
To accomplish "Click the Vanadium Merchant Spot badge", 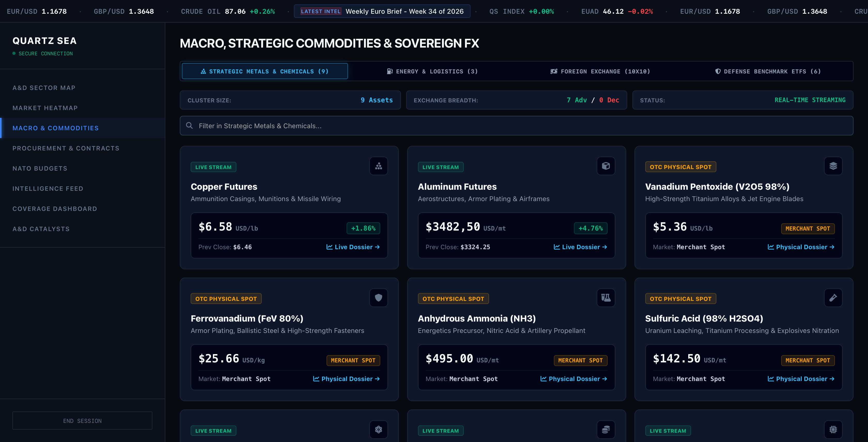I will click(808, 228).
